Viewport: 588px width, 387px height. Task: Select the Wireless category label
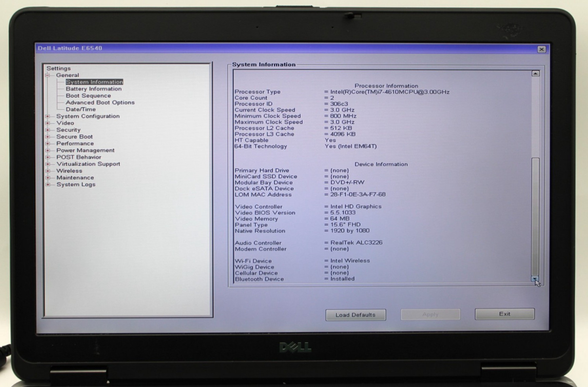[x=69, y=171]
